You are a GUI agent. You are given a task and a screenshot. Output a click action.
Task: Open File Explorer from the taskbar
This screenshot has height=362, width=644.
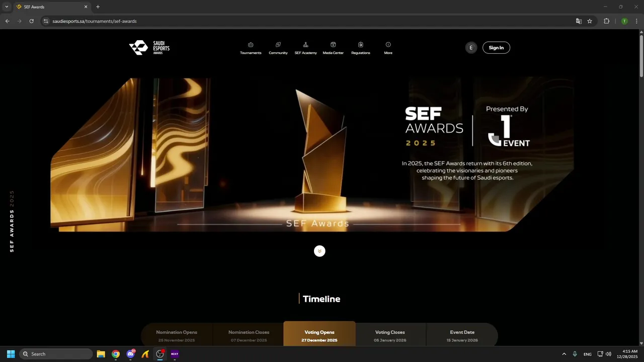[x=101, y=354]
